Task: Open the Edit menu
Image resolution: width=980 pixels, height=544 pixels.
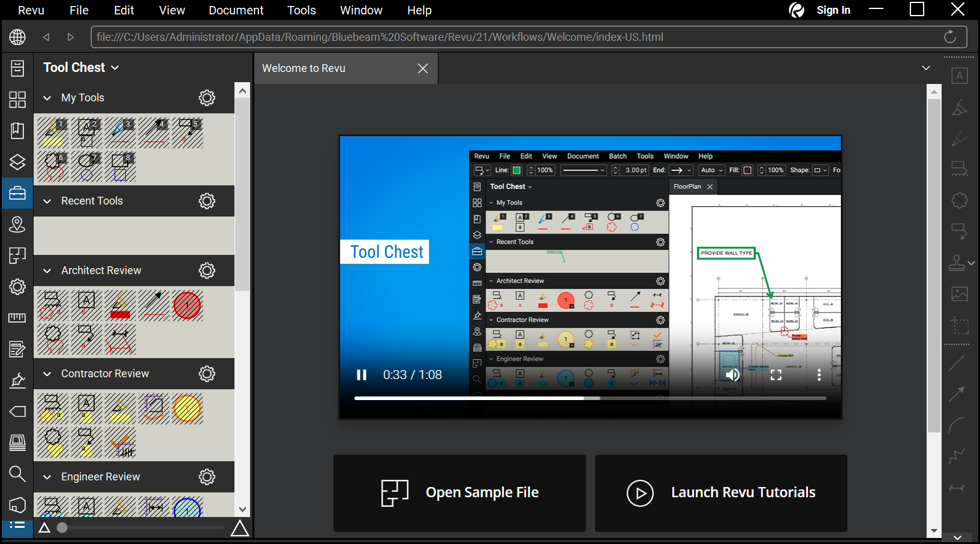Action: pos(124,10)
